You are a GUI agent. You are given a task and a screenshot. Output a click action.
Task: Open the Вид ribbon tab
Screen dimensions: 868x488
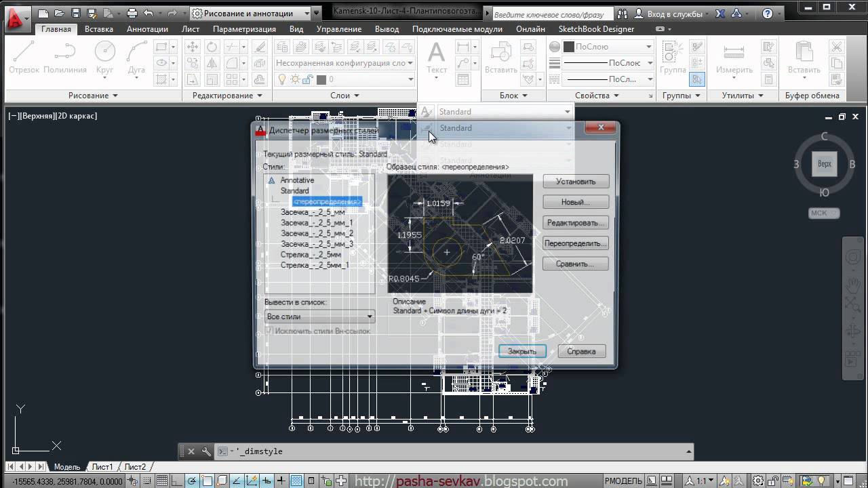[296, 29]
